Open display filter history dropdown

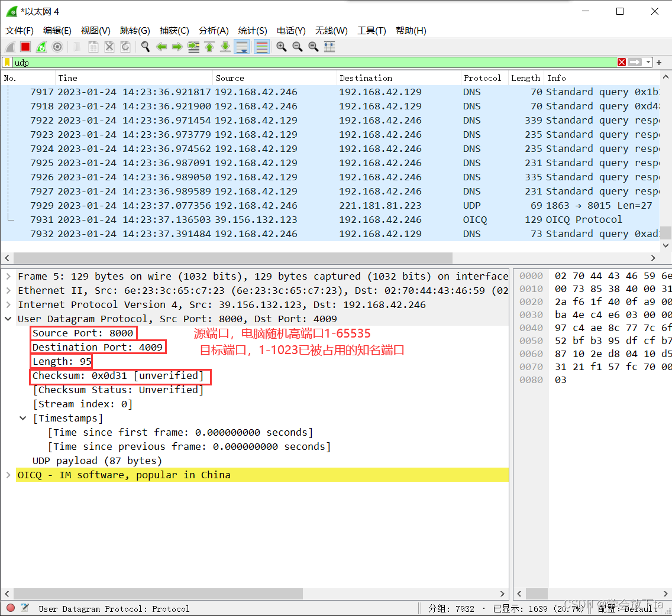pos(648,63)
